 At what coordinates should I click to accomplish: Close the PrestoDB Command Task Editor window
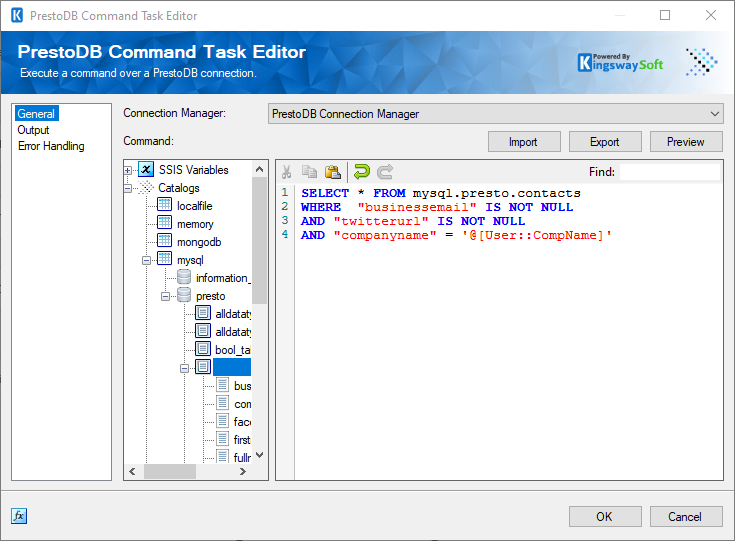711,15
